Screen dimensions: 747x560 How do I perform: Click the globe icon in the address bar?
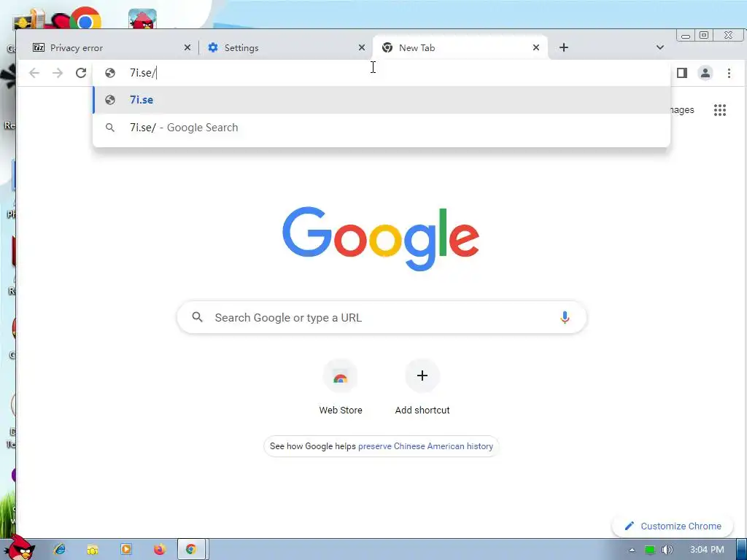(110, 73)
